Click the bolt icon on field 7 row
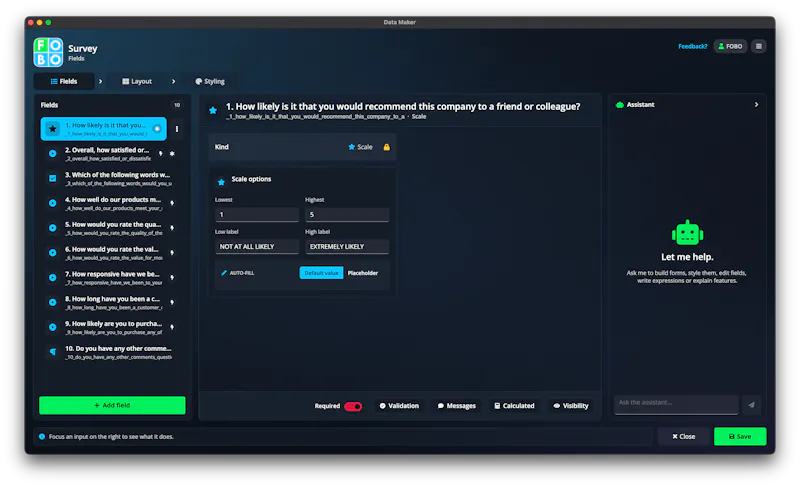The height and width of the screenshot is (487, 800). [172, 277]
